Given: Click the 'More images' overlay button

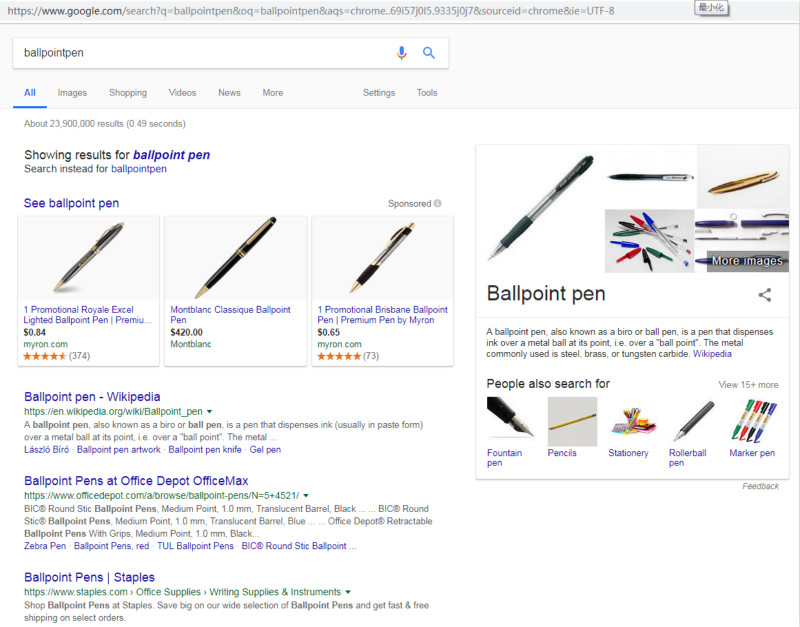Looking at the screenshot, I should click(x=747, y=261).
